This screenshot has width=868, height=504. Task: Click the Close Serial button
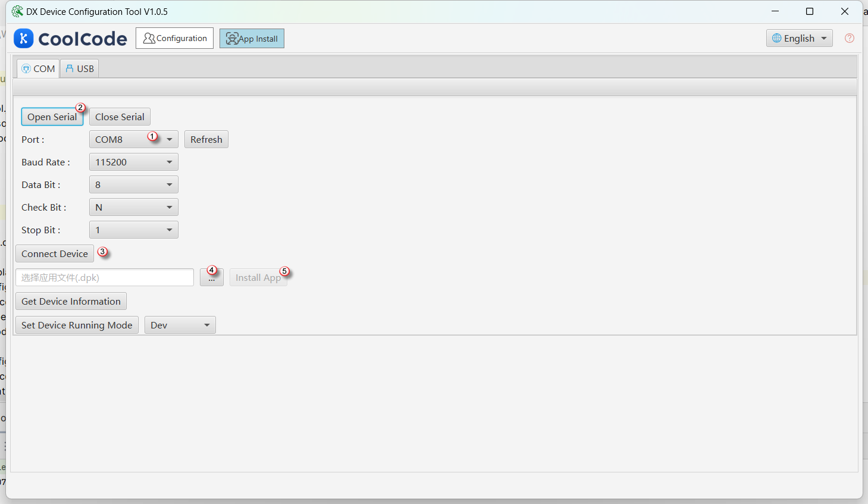120,117
